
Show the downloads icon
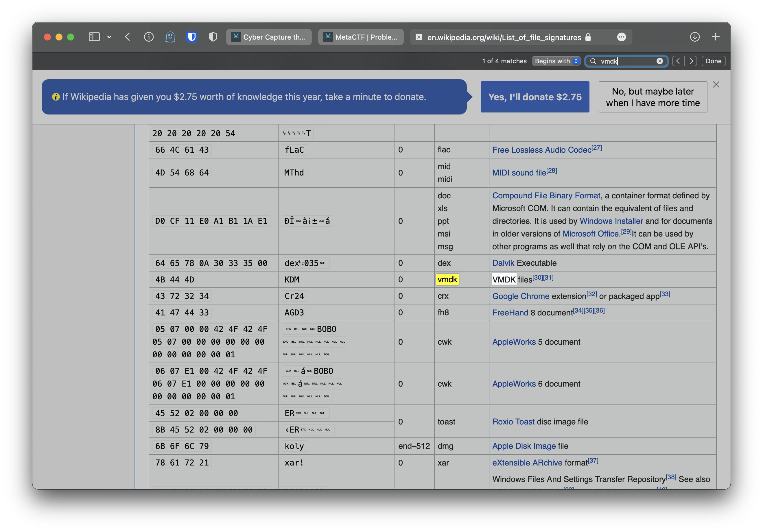[694, 37]
